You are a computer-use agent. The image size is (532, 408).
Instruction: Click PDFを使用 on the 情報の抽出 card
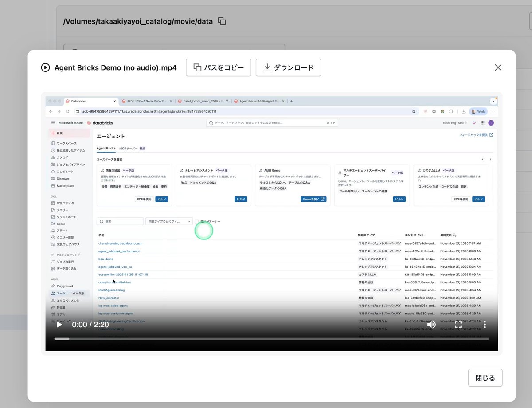coord(144,200)
